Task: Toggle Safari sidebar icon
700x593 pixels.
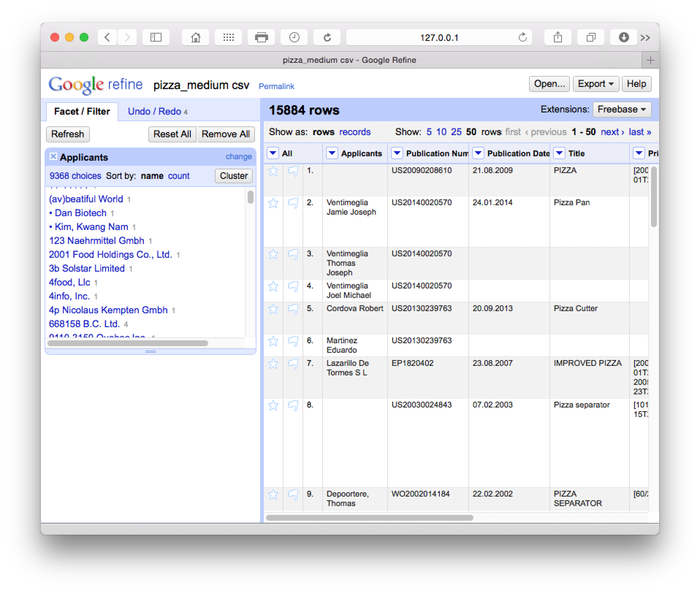Action: [156, 37]
